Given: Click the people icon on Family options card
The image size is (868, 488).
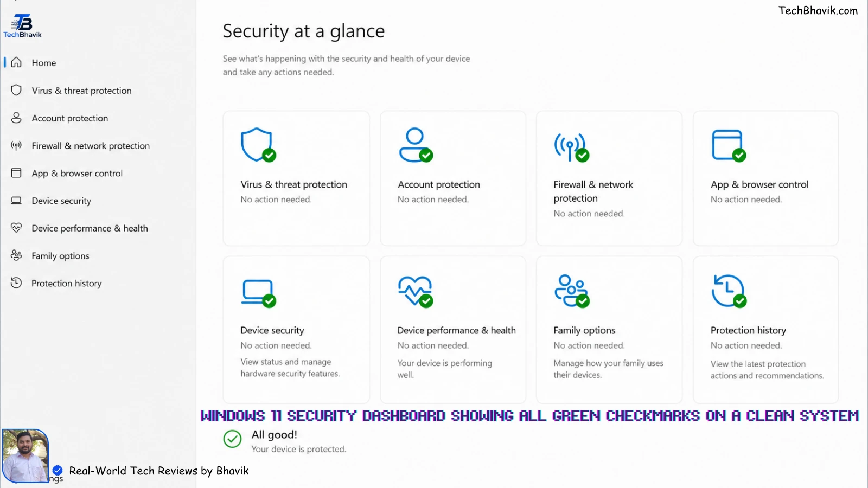Looking at the screenshot, I should coord(572,291).
